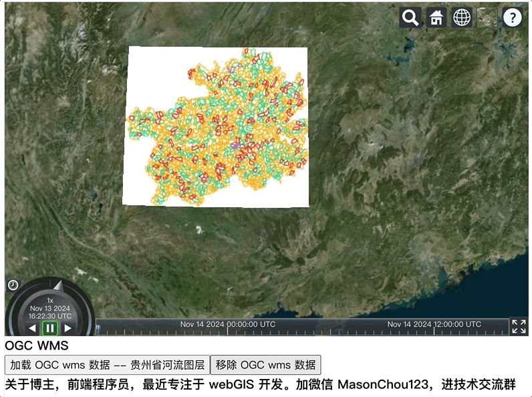Click the Nov 13 2024 date readout
The height and width of the screenshot is (397, 532).
[x=50, y=308]
